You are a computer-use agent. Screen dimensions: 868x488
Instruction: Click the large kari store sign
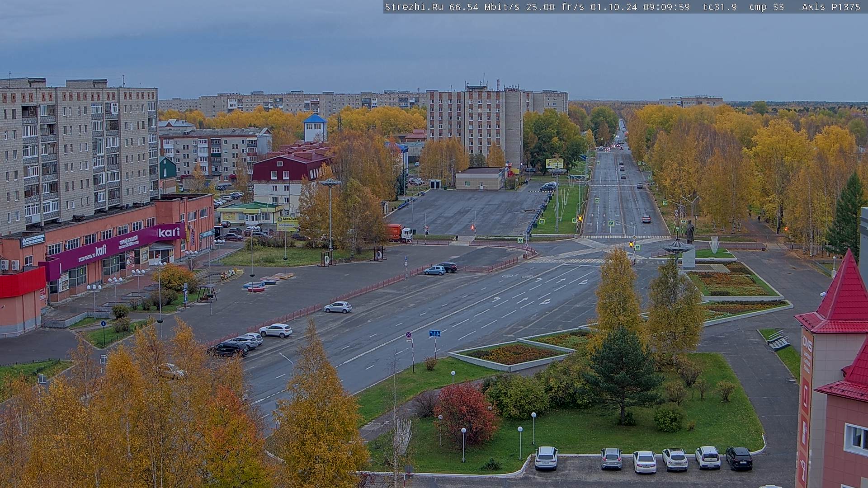(x=169, y=232)
